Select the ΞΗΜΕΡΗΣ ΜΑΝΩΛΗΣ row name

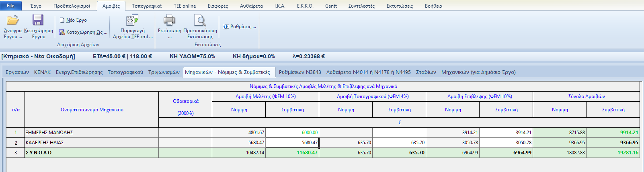pyautogui.click(x=92, y=133)
